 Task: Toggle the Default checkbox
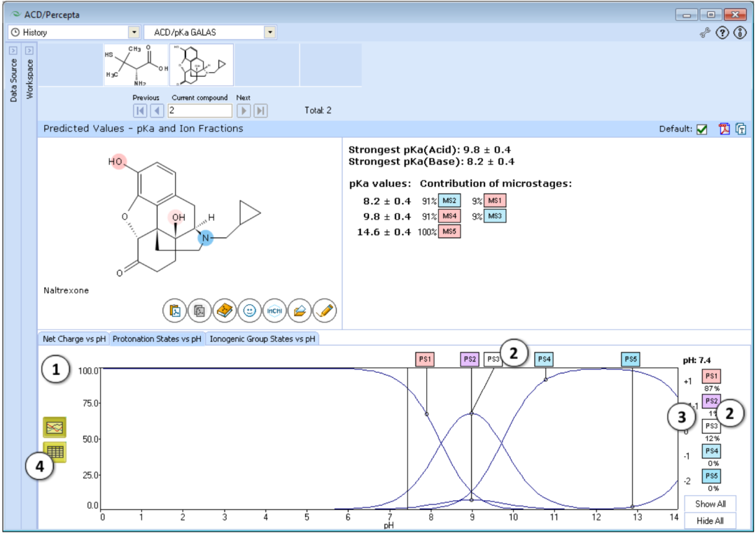pyautogui.click(x=702, y=129)
